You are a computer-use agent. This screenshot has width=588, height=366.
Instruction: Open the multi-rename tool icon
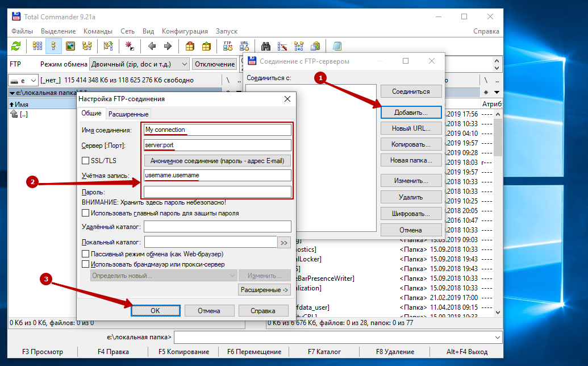(x=282, y=46)
